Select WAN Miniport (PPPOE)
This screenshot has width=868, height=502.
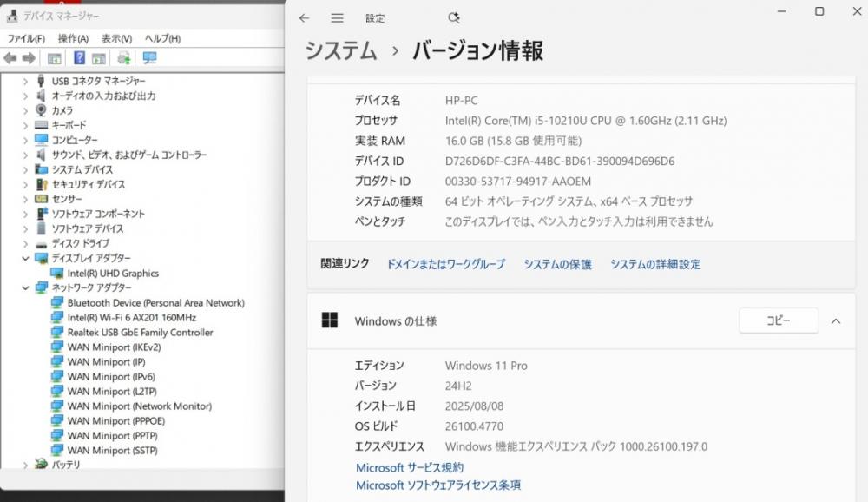click(x=116, y=421)
